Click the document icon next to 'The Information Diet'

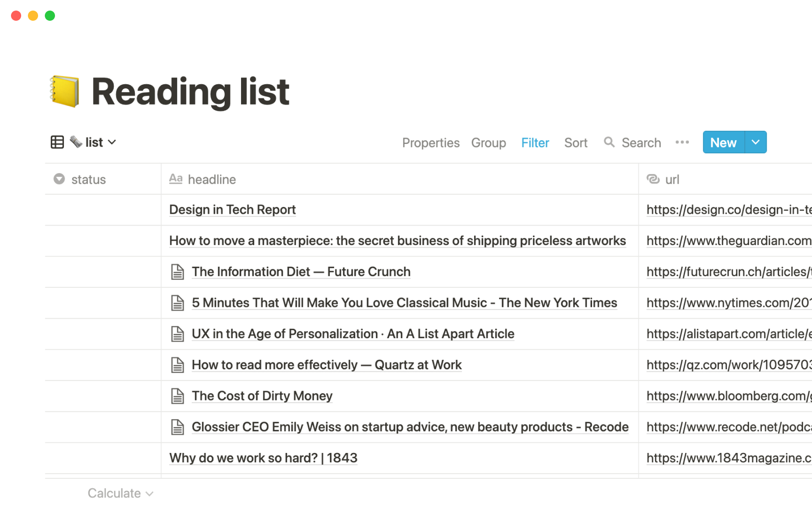pyautogui.click(x=178, y=271)
